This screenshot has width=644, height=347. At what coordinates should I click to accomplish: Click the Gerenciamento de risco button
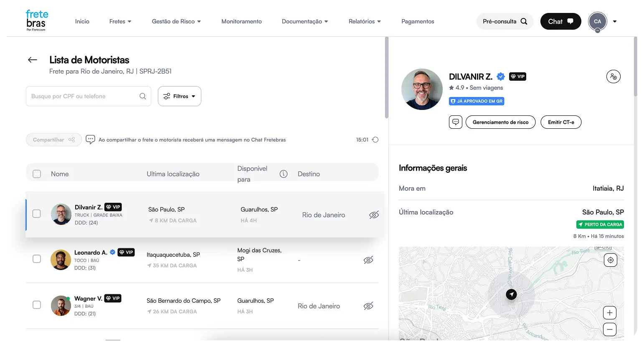(x=500, y=122)
